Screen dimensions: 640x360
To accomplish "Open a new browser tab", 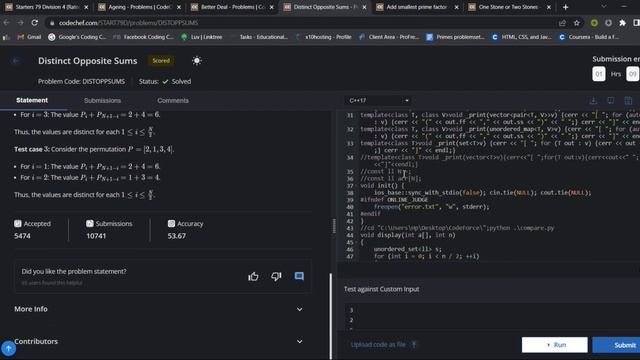I will click(565, 7).
